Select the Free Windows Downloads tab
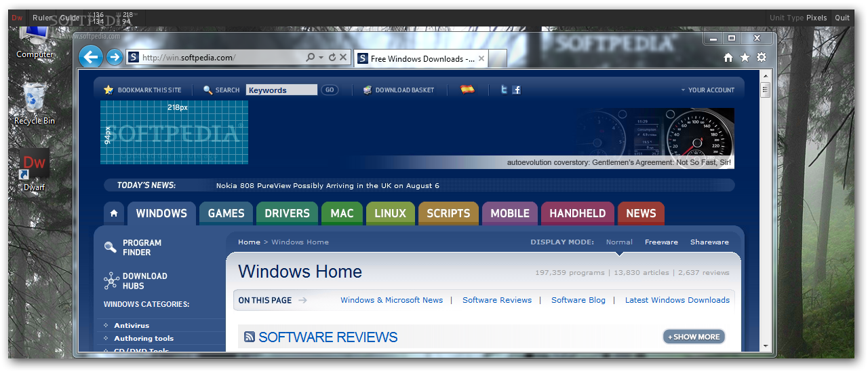The image size is (868, 372). [x=420, y=58]
